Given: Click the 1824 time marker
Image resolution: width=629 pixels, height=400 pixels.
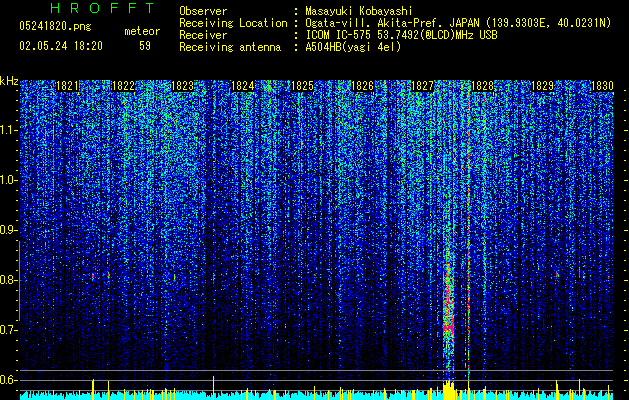Looking at the screenshot, I should tap(243, 86).
